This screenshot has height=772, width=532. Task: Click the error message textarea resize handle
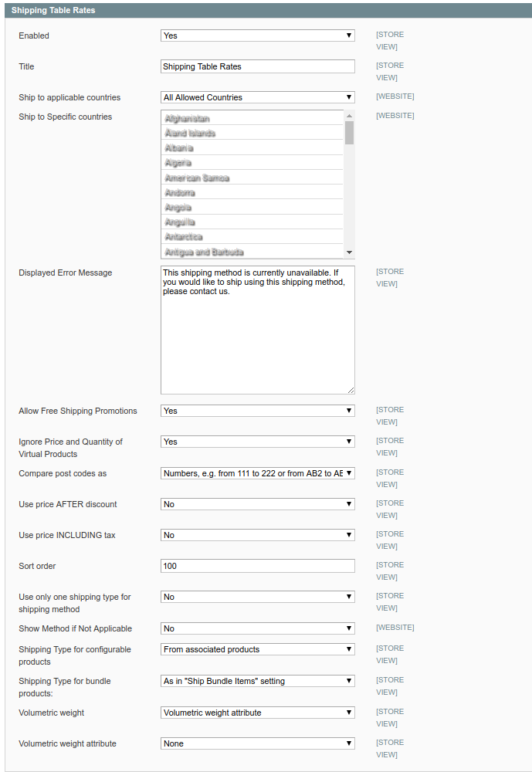tap(351, 391)
